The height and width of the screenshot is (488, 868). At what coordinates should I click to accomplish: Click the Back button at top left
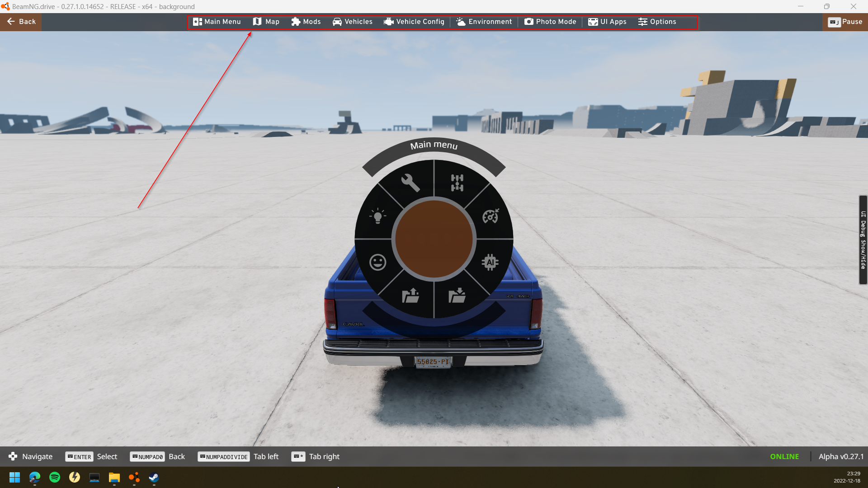click(21, 22)
